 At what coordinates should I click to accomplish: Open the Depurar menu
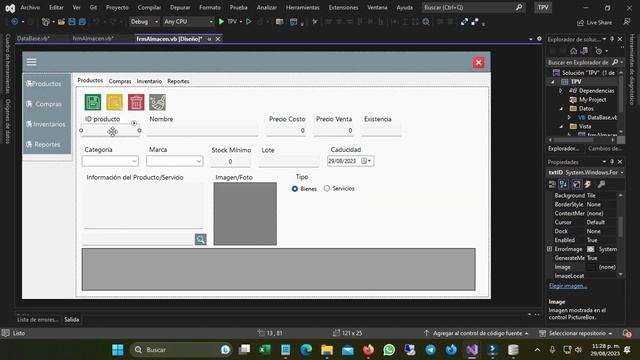click(x=180, y=7)
